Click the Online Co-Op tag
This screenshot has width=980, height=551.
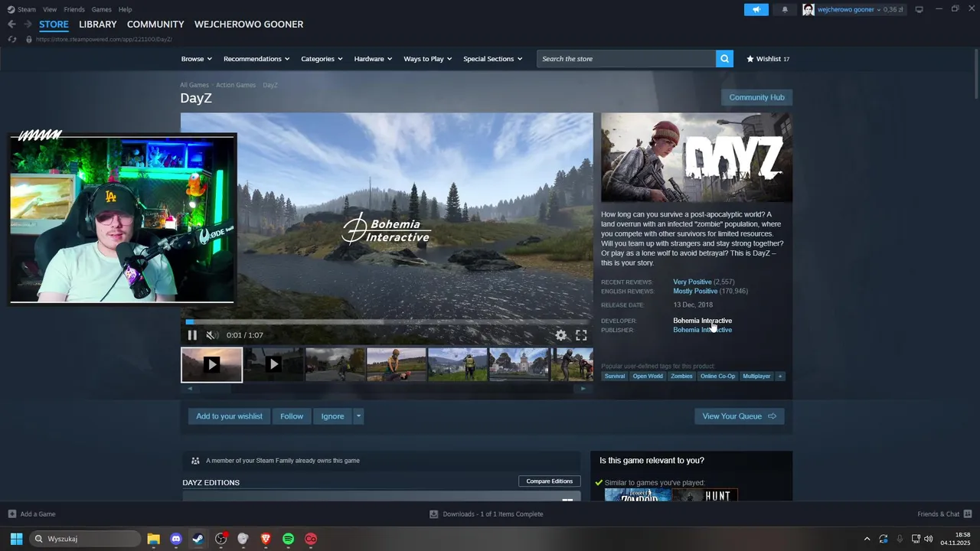point(717,377)
